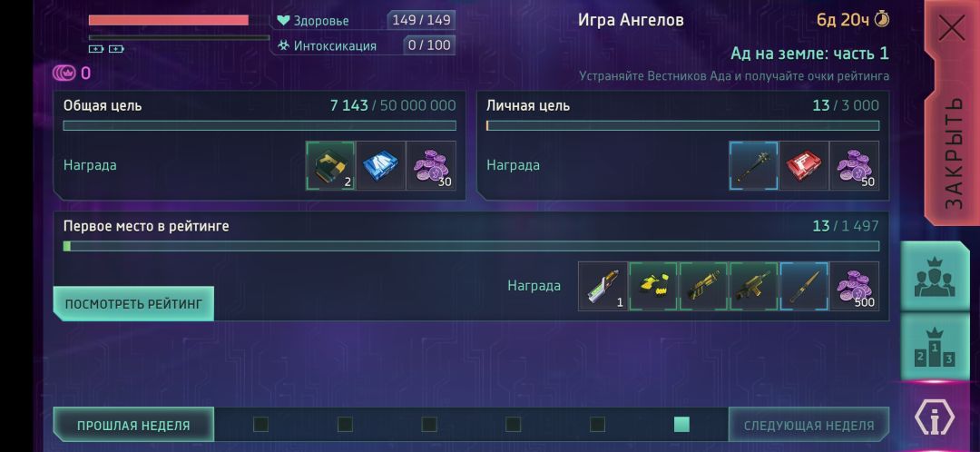Select the first week indicator square
Image resolution: width=980 pixels, height=452 pixels.
[260, 425]
